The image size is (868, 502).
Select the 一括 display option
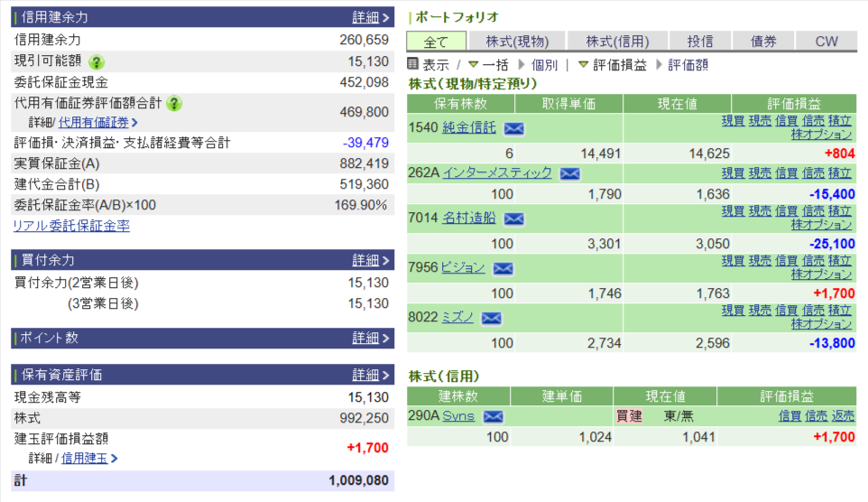tap(494, 65)
